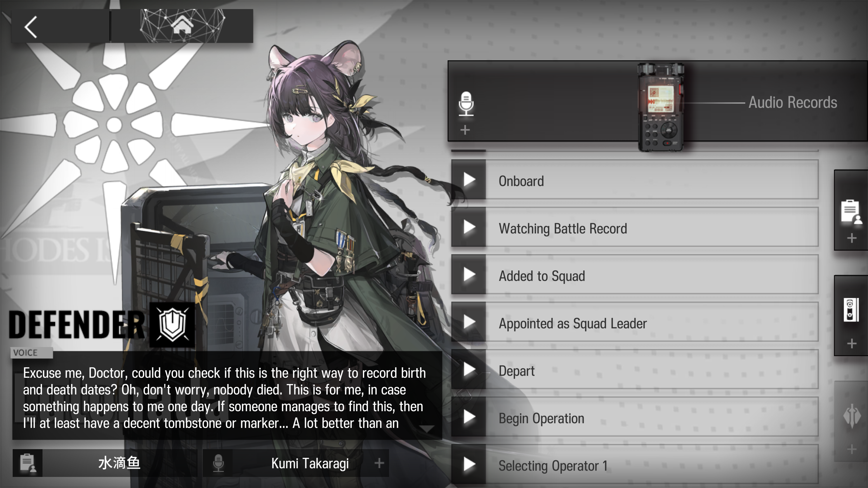The width and height of the screenshot is (868, 488).
Task: Open the home menu house icon
Action: pos(182,25)
